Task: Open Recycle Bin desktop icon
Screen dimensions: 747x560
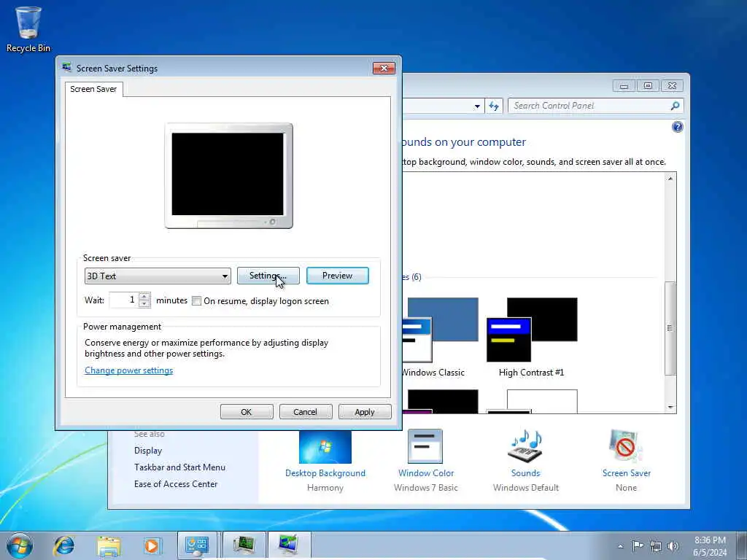Action: pyautogui.click(x=28, y=28)
